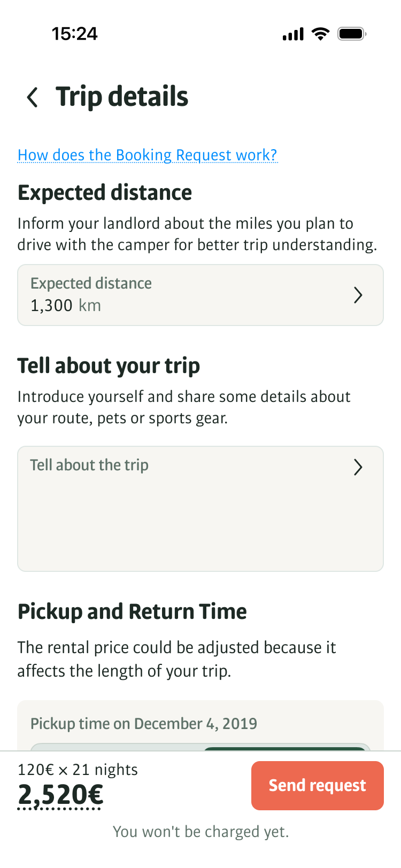The width and height of the screenshot is (401, 868).
Task: Show price breakdown for 2,520€ total
Action: tap(60, 795)
